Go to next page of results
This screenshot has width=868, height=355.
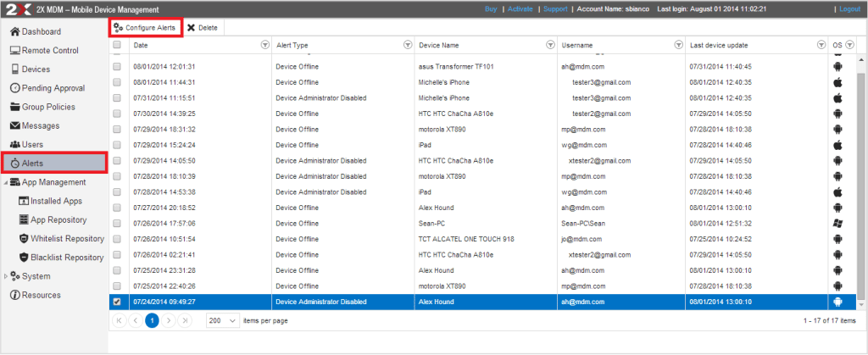coord(169,320)
